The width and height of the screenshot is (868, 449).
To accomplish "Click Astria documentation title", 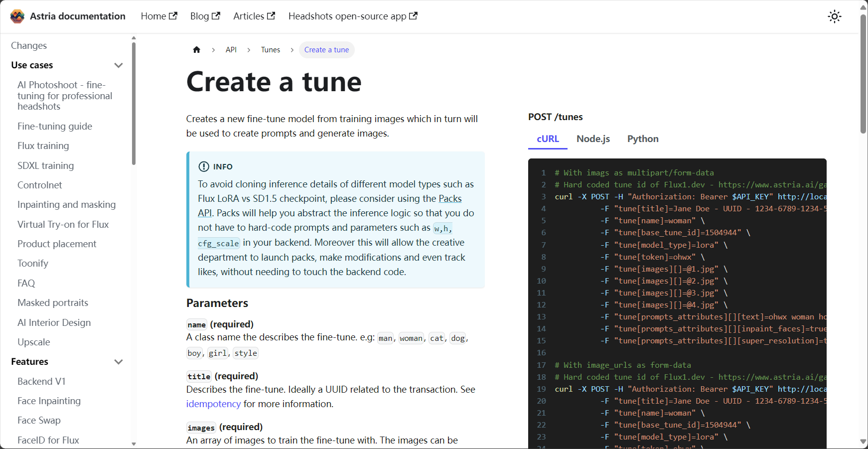I will [78, 16].
